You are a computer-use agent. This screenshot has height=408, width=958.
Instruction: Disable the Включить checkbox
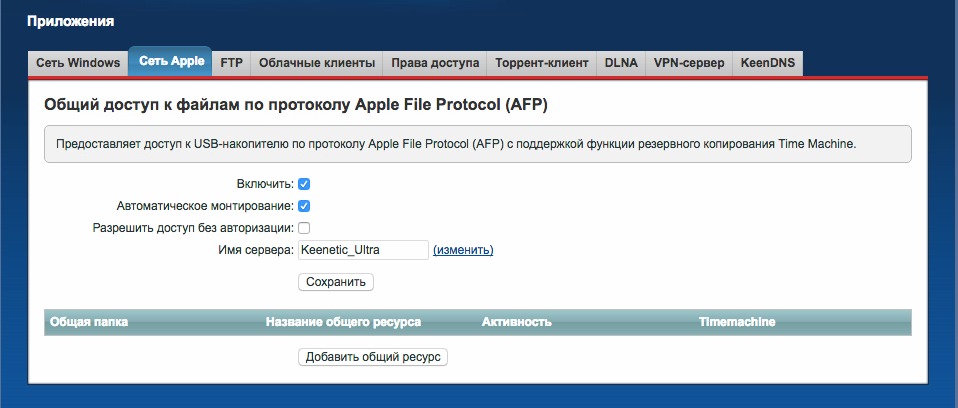coord(304,184)
